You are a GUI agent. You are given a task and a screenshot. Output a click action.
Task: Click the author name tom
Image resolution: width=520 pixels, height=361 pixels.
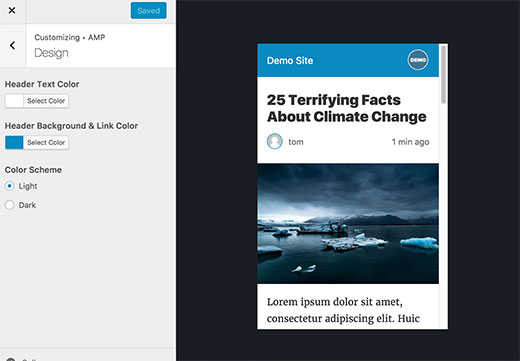(296, 142)
